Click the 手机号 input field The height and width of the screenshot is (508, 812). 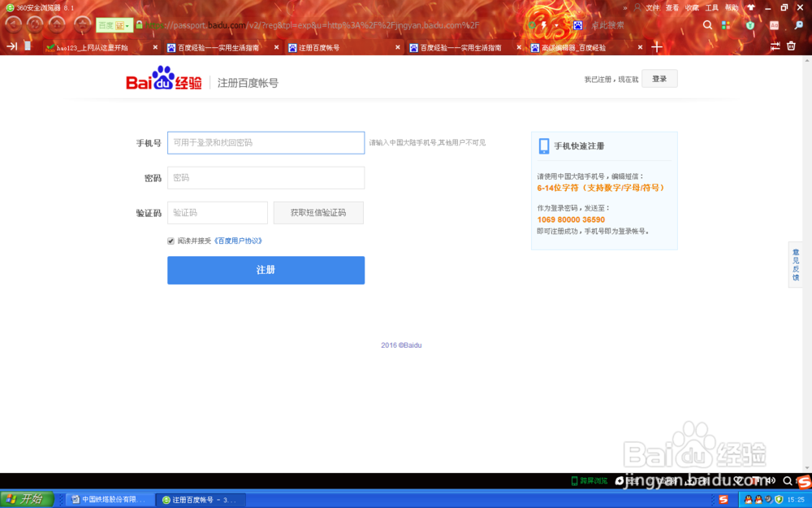coord(266,142)
